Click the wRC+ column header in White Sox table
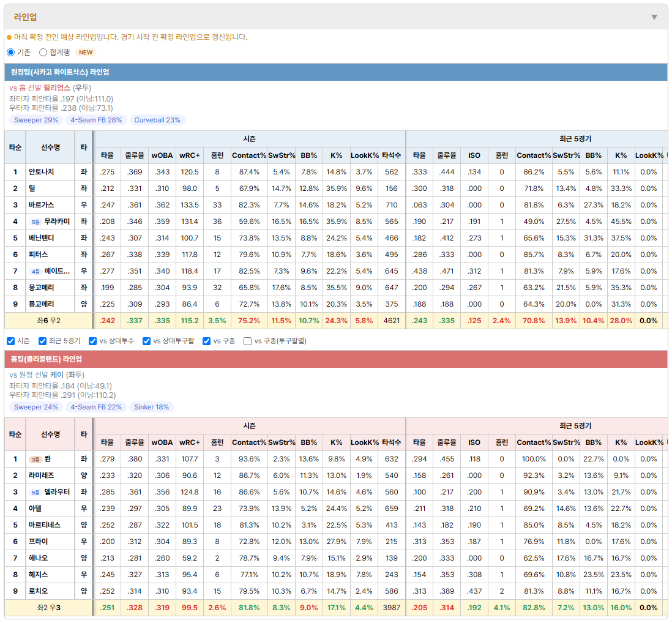The height and width of the screenshot is (623, 672). pos(190,155)
